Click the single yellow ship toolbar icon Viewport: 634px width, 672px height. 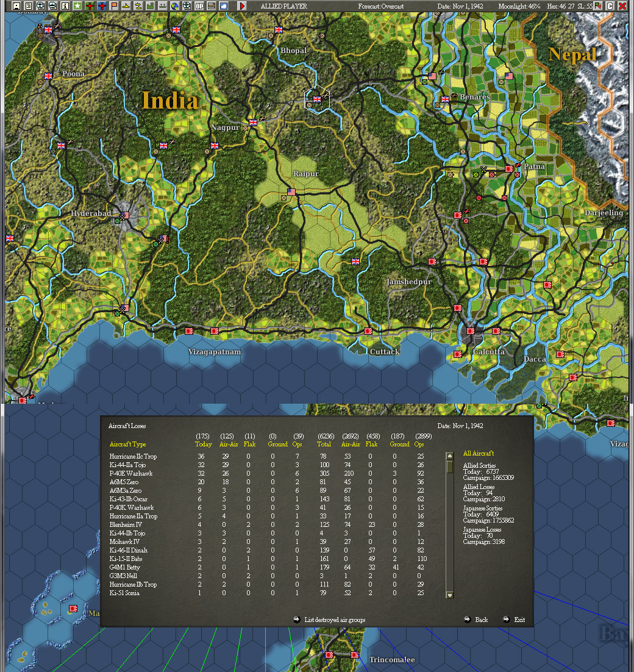point(126,6)
